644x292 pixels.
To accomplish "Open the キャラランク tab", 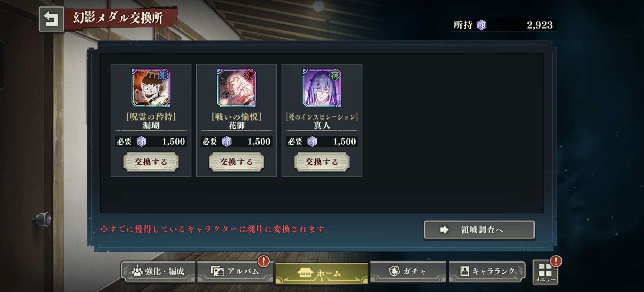I will pos(487,271).
